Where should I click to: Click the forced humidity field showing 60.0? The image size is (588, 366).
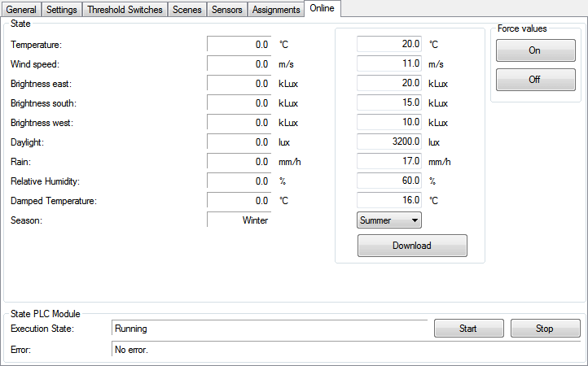pos(389,181)
